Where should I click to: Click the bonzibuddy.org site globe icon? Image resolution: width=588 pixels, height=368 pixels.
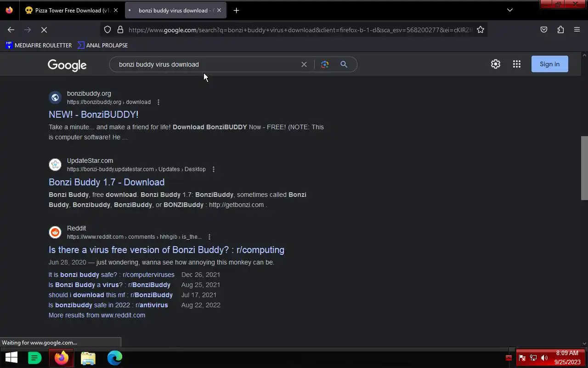click(55, 98)
